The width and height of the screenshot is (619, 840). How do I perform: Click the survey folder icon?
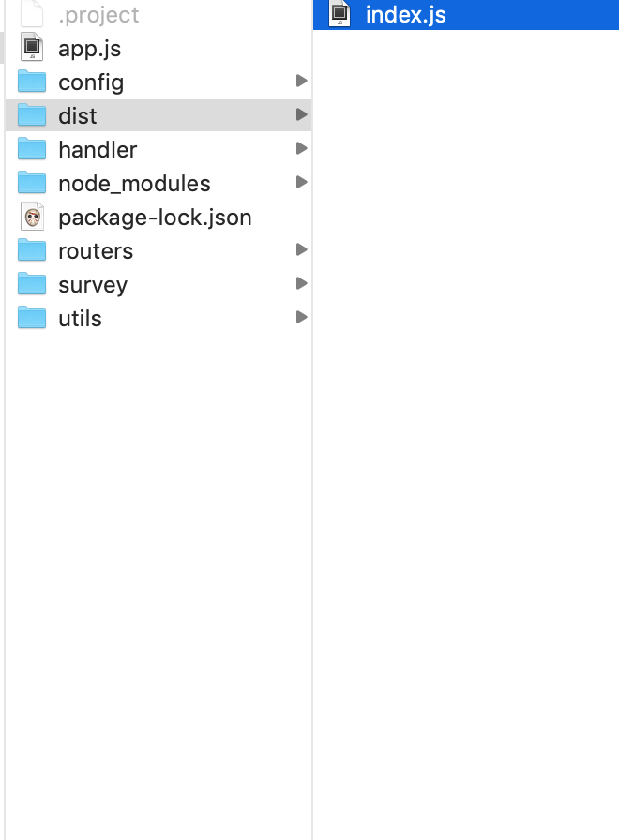pyautogui.click(x=32, y=284)
